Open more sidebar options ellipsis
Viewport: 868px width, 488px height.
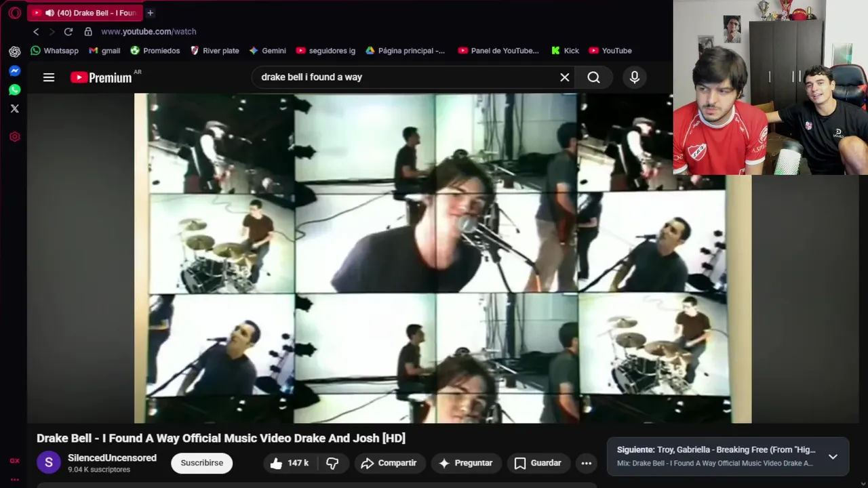coord(14,480)
